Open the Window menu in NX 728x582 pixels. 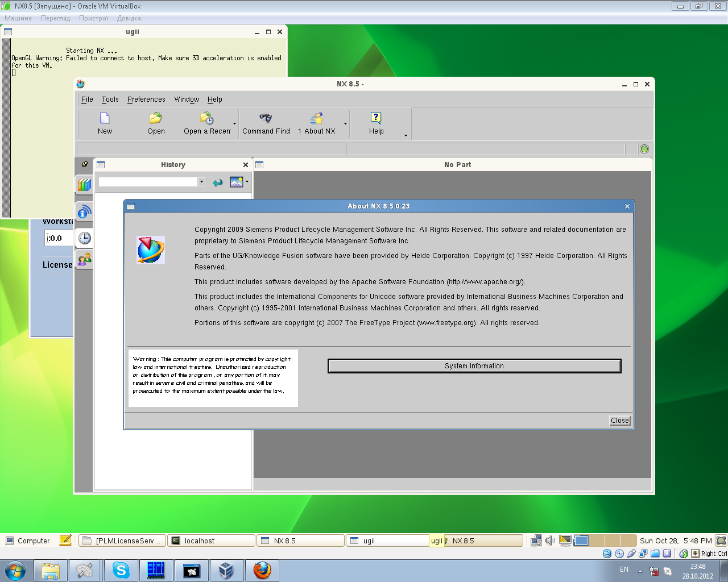(187, 99)
